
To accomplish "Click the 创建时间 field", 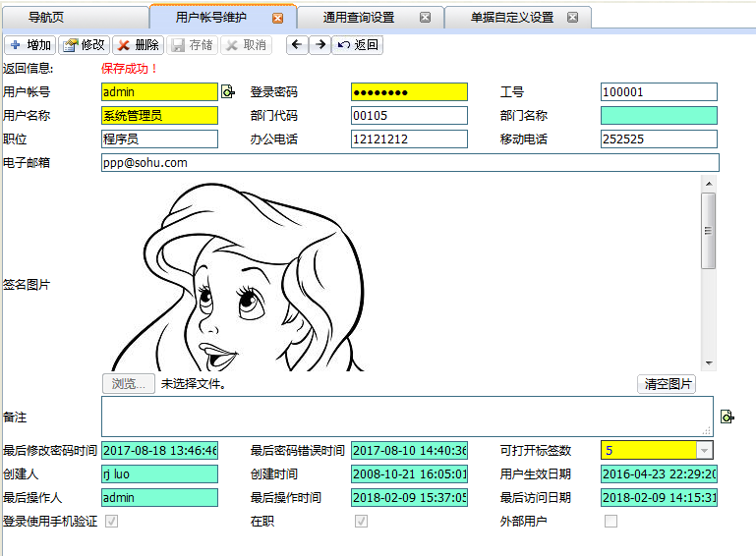I will [409, 474].
